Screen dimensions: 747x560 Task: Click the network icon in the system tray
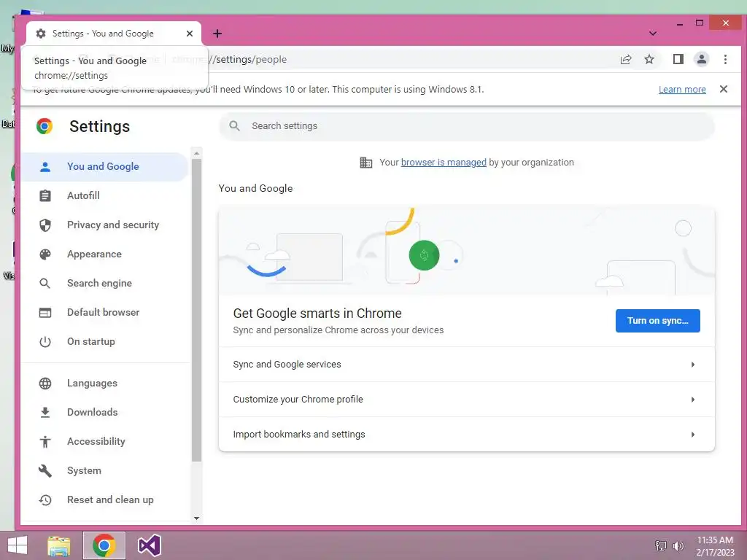tap(661, 546)
